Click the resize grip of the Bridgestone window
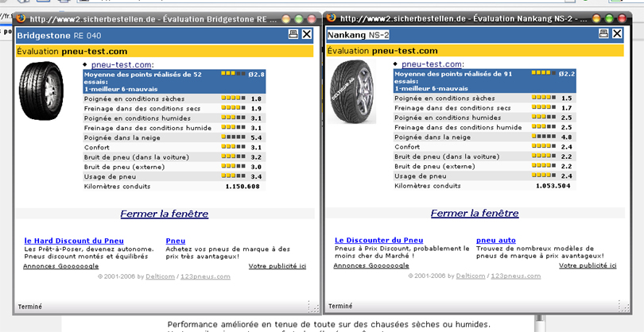Viewport: 644px width, 332px height. [313, 307]
